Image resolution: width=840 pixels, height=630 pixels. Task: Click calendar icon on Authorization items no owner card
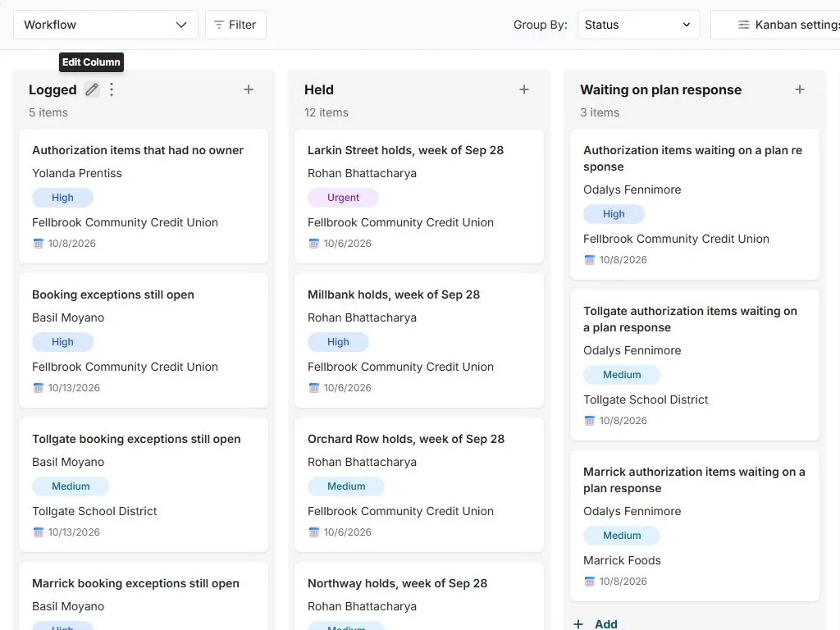pos(38,244)
